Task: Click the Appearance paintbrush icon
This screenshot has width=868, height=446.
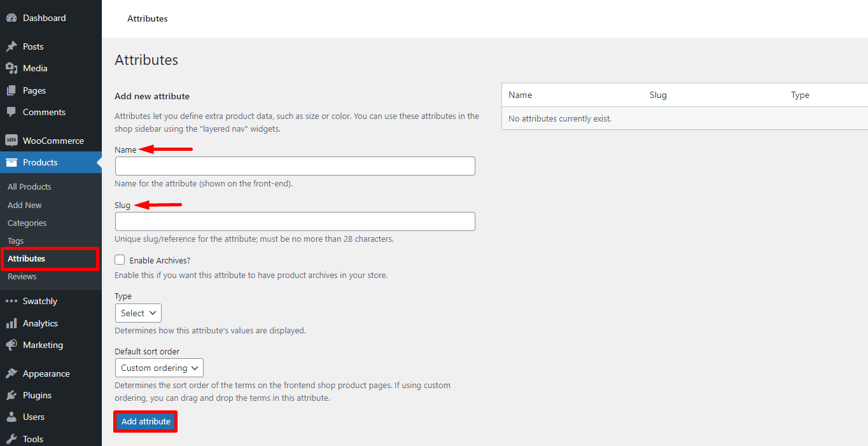Action: pos(11,373)
